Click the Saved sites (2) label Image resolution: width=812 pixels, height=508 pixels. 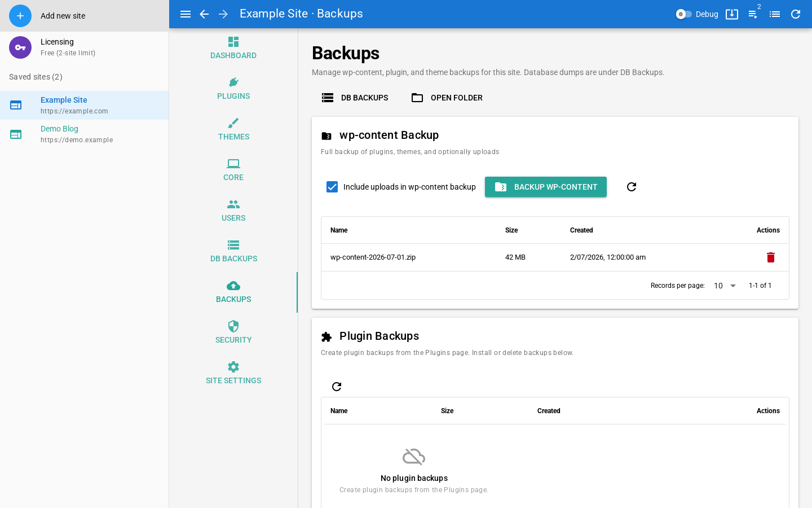coord(36,77)
